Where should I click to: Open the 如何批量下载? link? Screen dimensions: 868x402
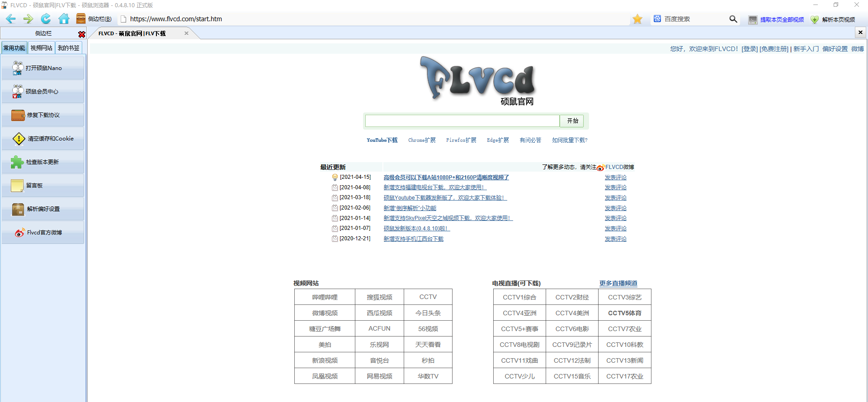[570, 140]
